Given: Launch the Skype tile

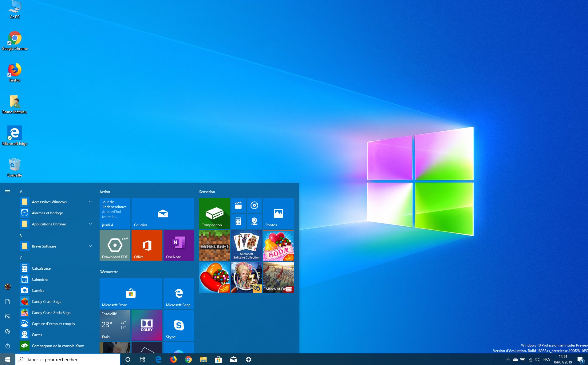Looking at the screenshot, I should (x=179, y=325).
